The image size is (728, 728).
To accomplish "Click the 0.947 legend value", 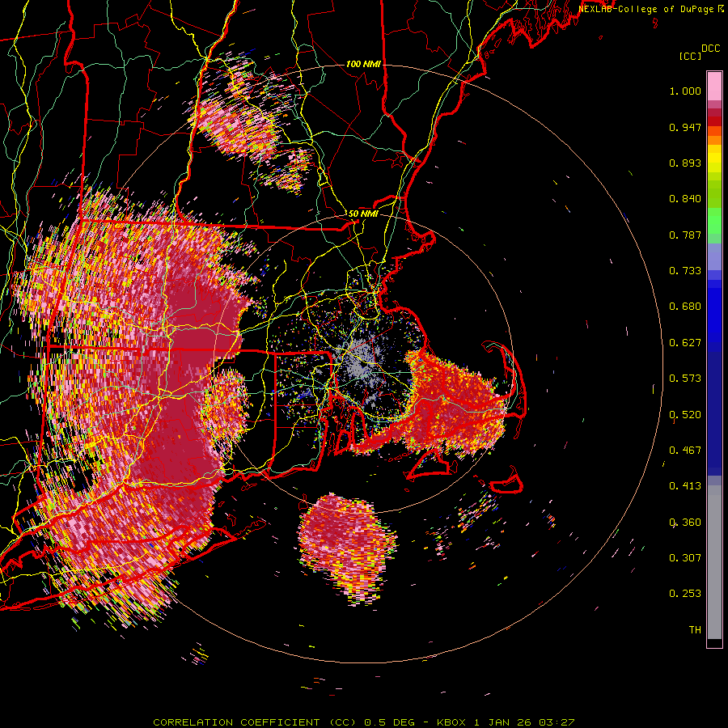I will tap(685, 127).
